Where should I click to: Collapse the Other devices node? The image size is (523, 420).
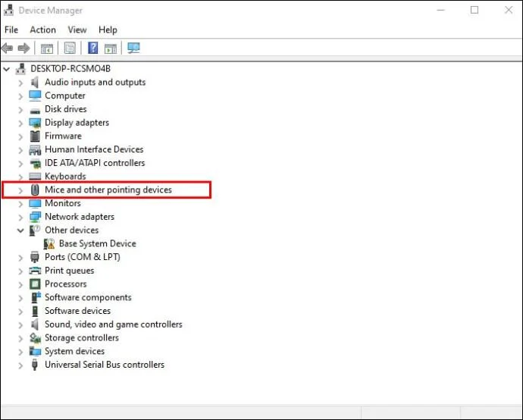[20, 230]
